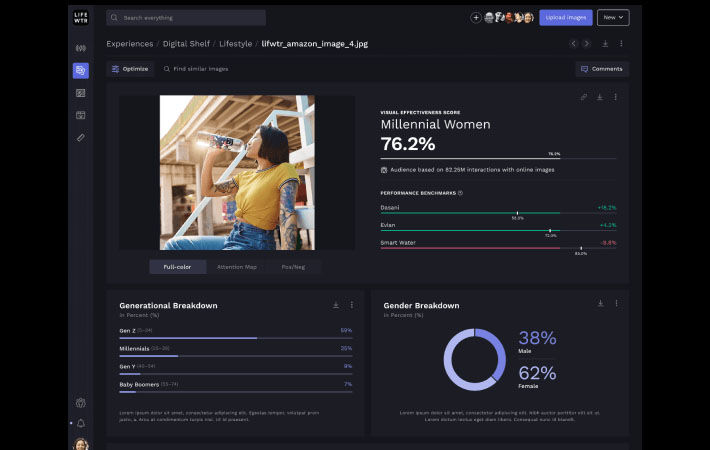Viewport: 710px width, 450px height.
Task: Click the Gen Y row label
Action: click(x=127, y=366)
